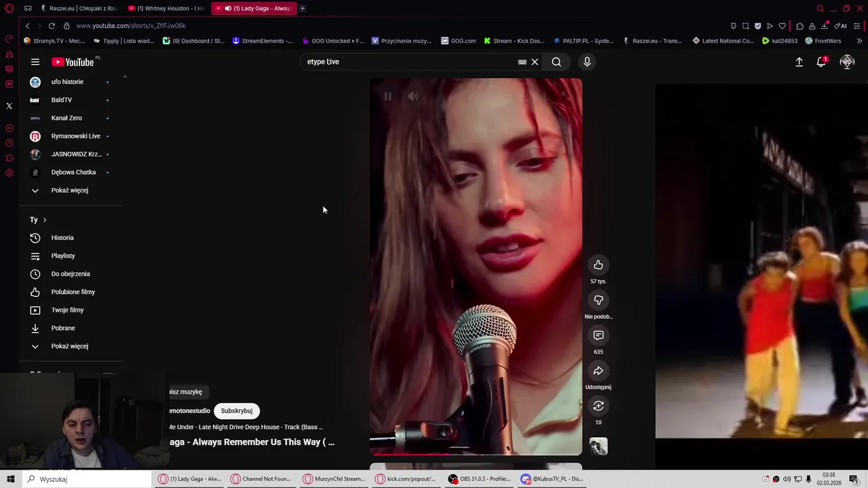Switch to OBS 31.0.3 on the taskbar
This screenshot has width=868, height=488.
[x=479, y=479]
